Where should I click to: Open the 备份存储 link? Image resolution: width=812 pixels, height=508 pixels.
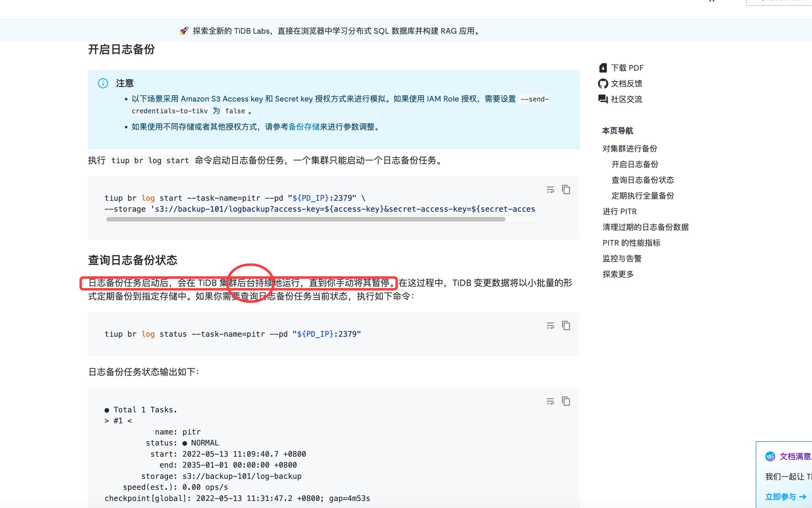click(304, 127)
